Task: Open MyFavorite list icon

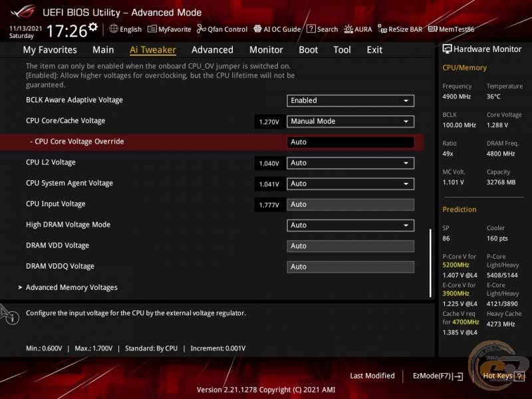Action: 152,29
